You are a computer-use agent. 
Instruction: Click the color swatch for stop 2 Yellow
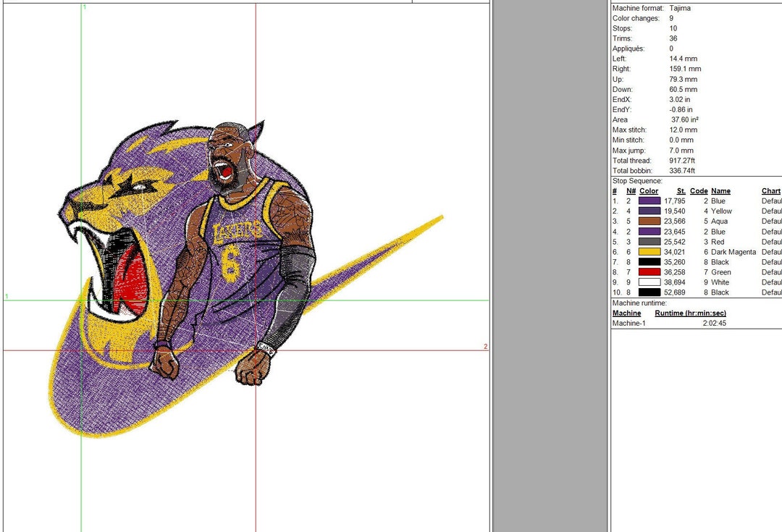(x=649, y=211)
